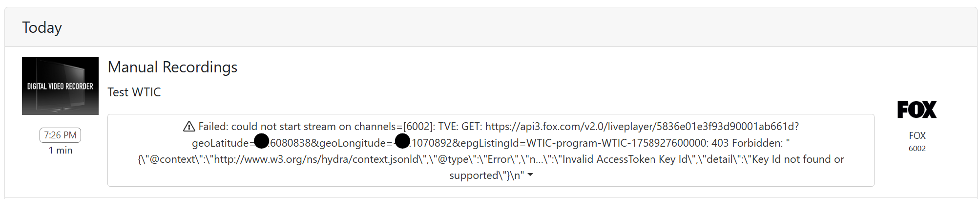Open the Digital Video Recorder thumbnail
Image resolution: width=980 pixels, height=199 pixels.
60,86
